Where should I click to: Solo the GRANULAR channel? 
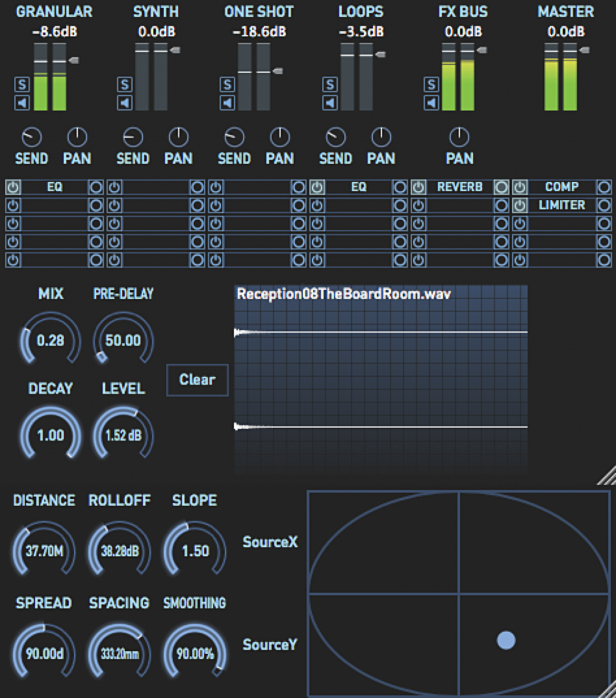click(x=22, y=84)
